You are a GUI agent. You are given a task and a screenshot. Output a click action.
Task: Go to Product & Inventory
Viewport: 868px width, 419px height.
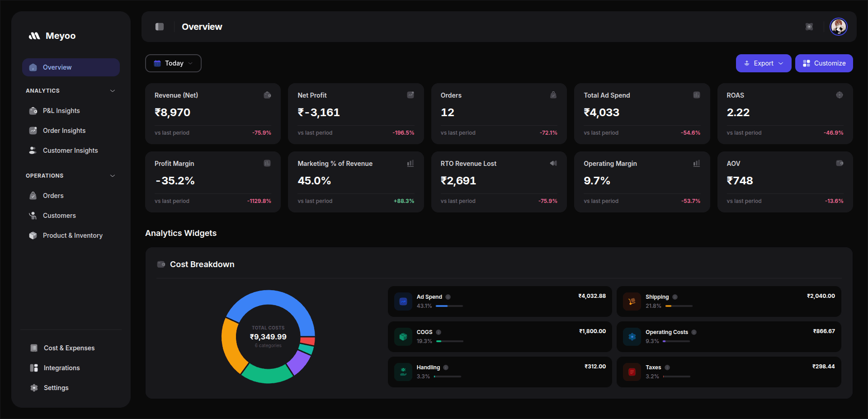[x=72, y=235]
